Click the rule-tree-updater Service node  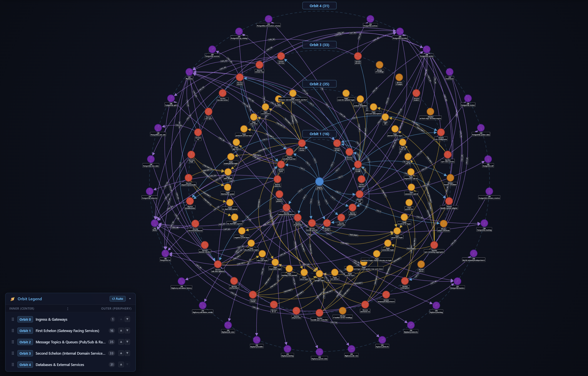tap(218, 264)
